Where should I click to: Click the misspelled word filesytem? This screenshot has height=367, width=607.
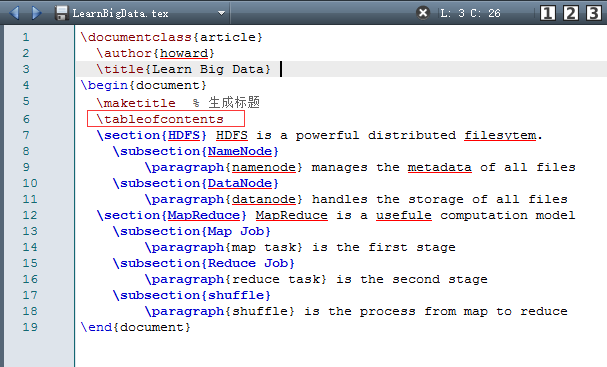click(500, 135)
